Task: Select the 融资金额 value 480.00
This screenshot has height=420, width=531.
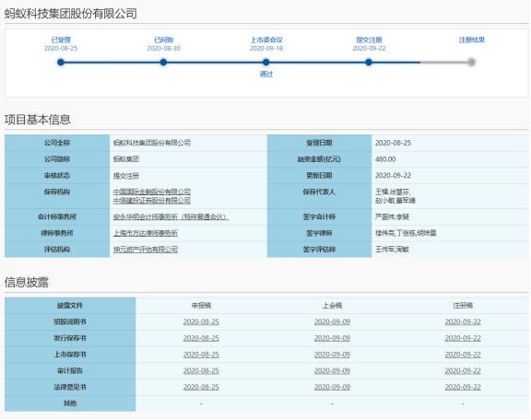Action: 385,159
